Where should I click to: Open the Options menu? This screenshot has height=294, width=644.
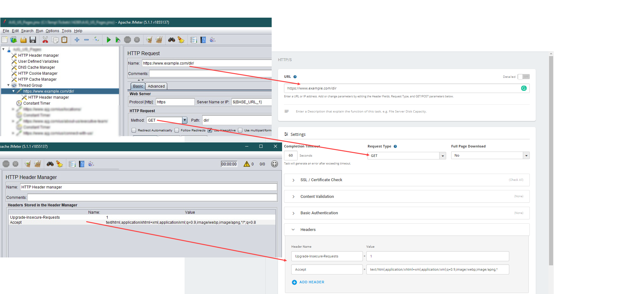52,31
